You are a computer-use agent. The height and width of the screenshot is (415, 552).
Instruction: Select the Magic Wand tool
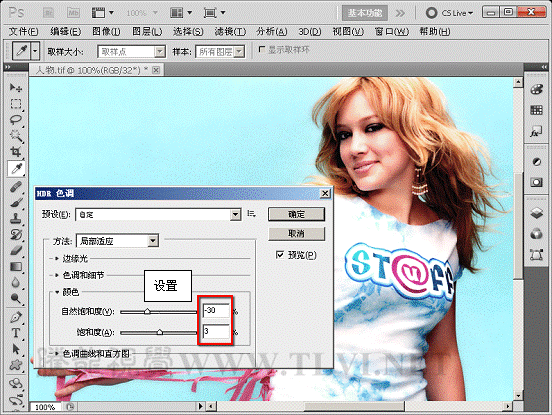tap(16, 136)
